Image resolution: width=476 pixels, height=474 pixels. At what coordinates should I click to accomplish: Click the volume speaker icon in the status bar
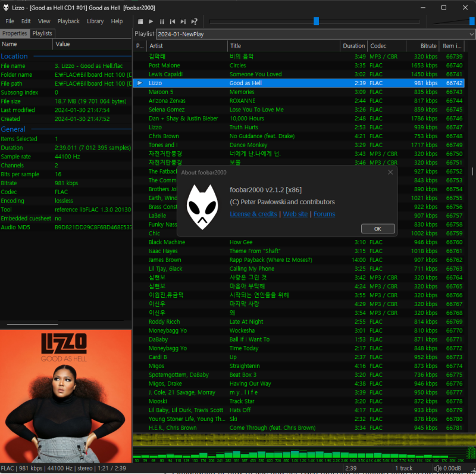pyautogui.click(x=438, y=468)
